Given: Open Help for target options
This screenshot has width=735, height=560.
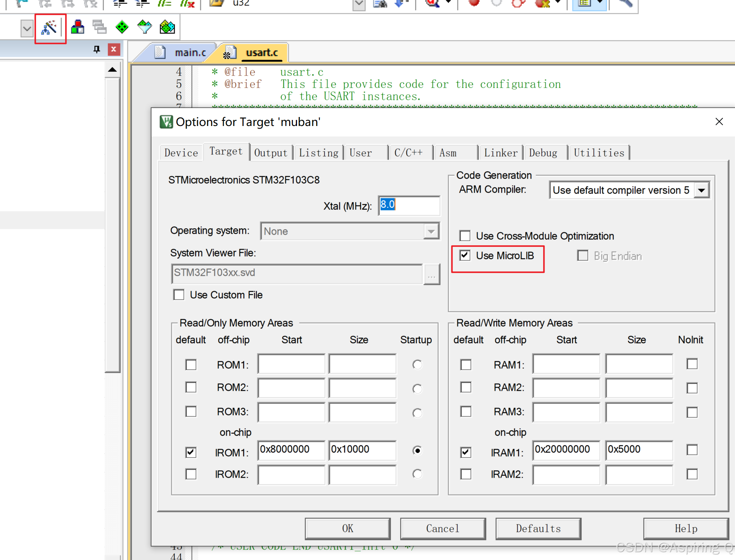Looking at the screenshot, I should (x=686, y=529).
